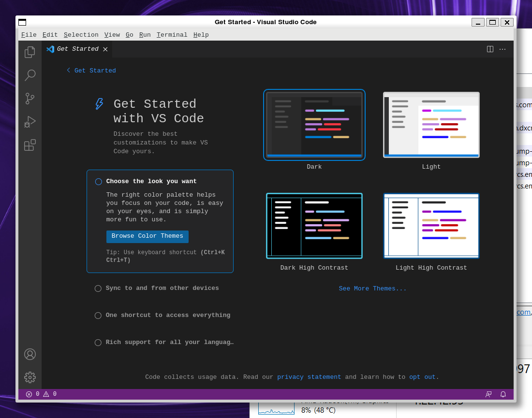Viewport: 532px width, 418px height.
Task: Select 'Sync to and from other devices' step
Action: tap(162, 288)
